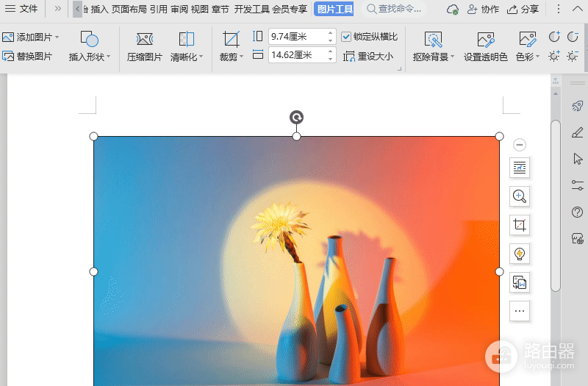Decrease height with the down stepper arrow
The image size is (588, 386).
click(x=330, y=40)
